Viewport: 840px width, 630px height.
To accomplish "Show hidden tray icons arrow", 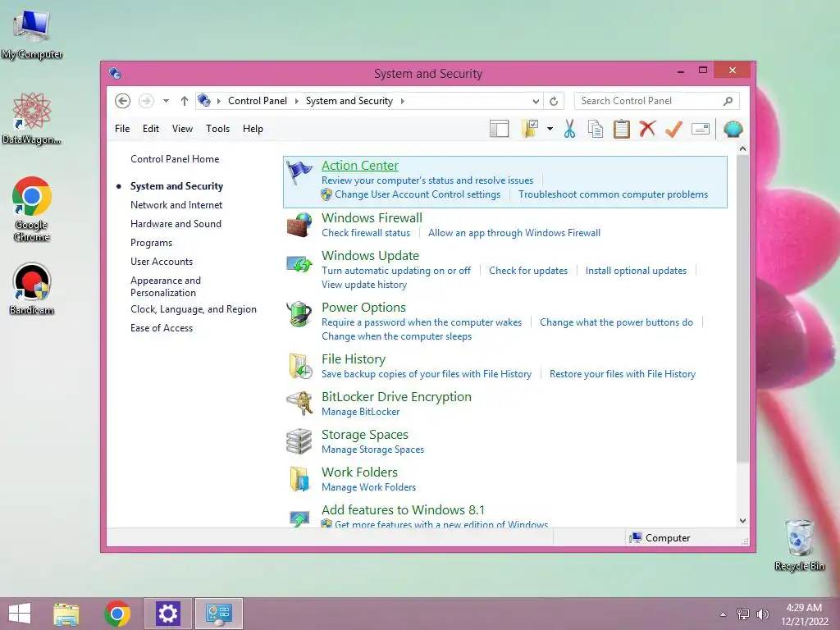I will pos(724,614).
